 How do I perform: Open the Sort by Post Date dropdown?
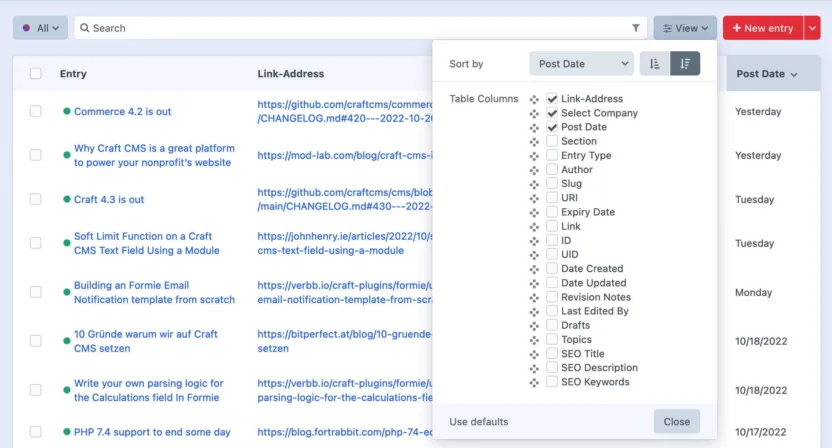click(582, 64)
